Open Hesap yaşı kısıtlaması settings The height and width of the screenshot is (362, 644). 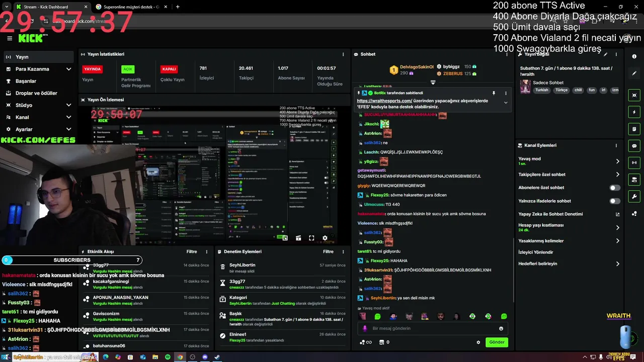click(569, 227)
